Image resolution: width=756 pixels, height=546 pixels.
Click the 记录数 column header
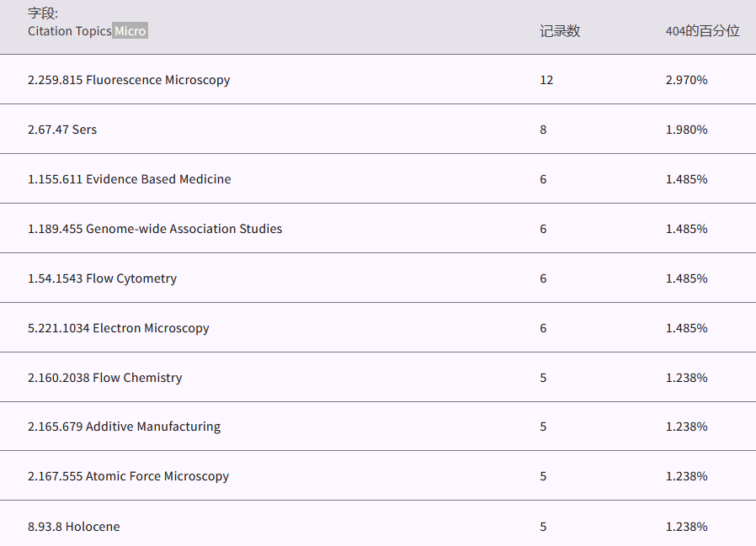point(560,31)
